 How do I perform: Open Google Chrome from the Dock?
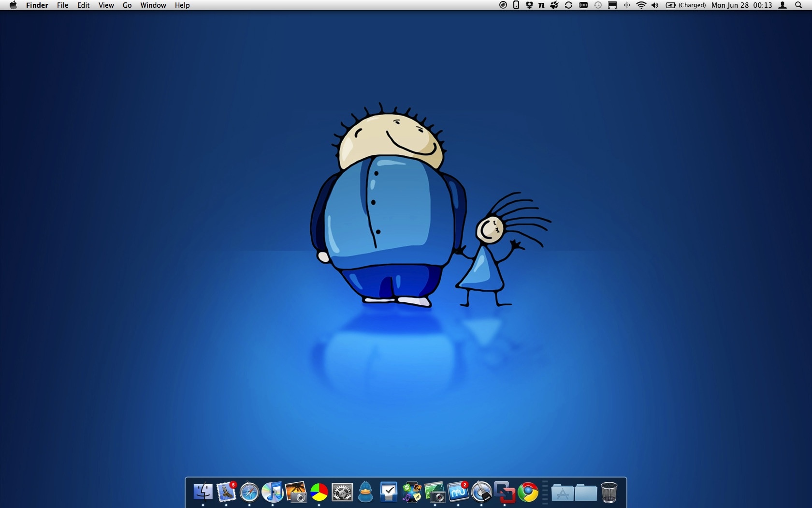528,493
